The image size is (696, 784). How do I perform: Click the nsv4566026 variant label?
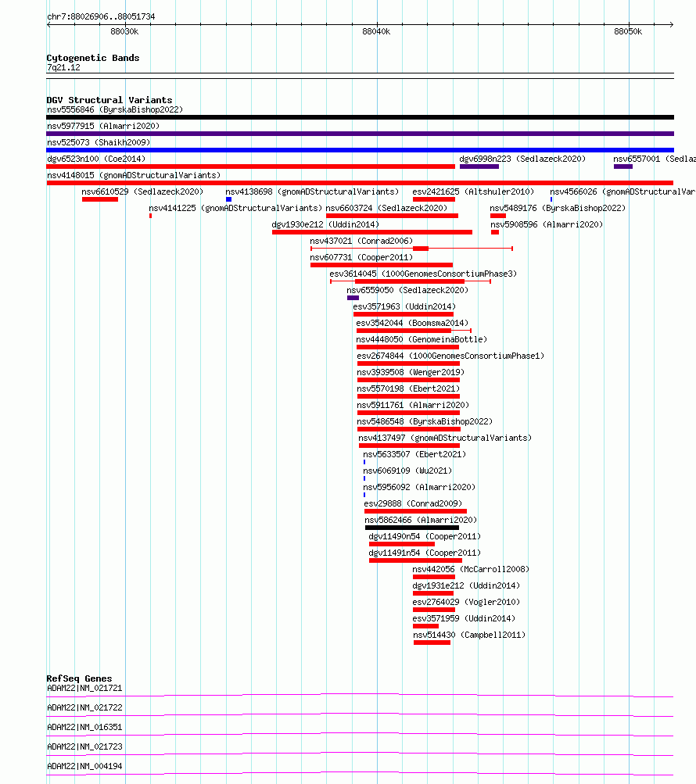coord(623,192)
